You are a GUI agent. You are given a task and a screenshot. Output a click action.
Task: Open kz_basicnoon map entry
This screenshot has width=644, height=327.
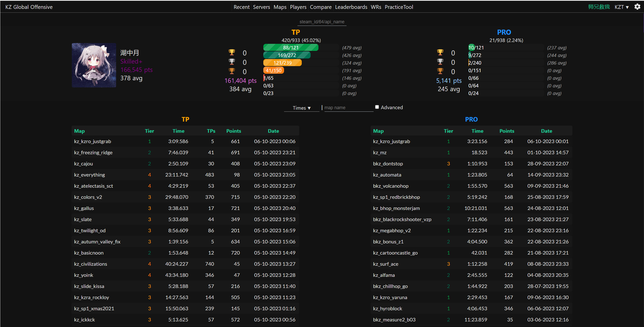point(89,253)
